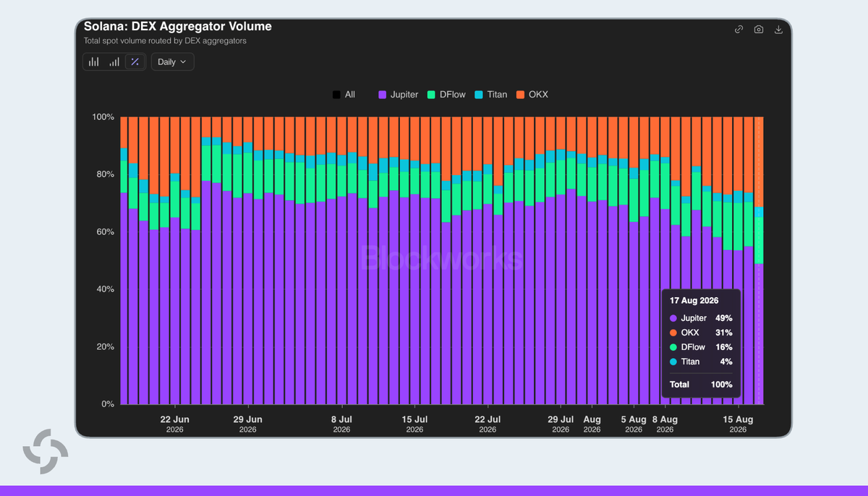Toggle the OKX series in legend
The image size is (868, 496).
click(532, 95)
